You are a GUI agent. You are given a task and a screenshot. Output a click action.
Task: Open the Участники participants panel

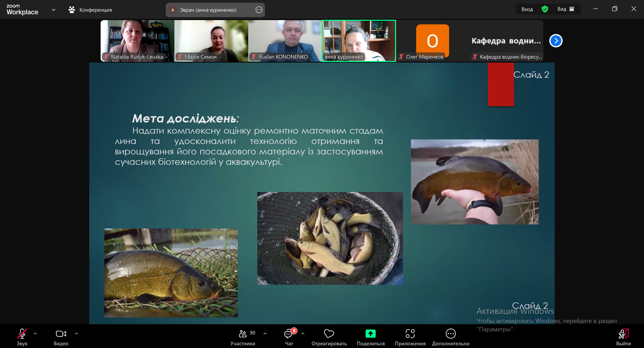point(243,337)
